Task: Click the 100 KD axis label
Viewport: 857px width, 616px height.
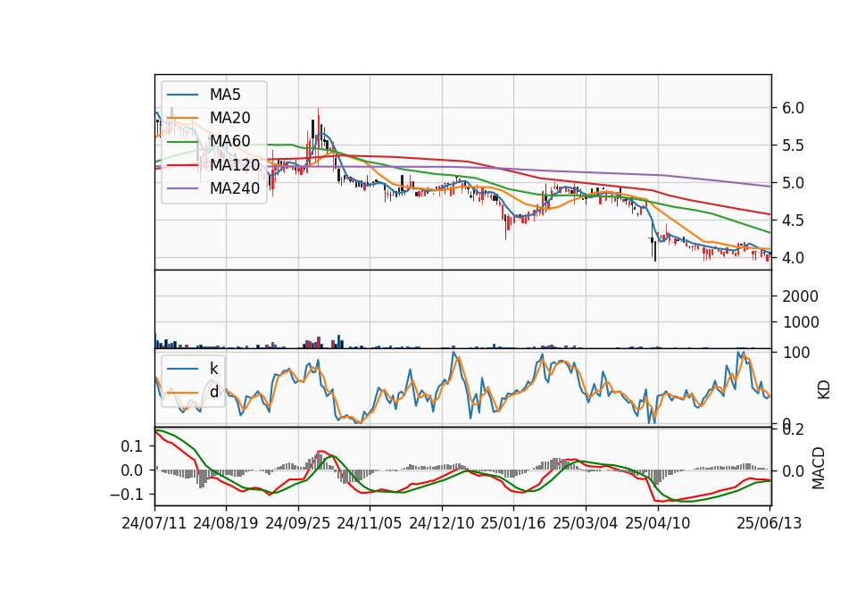Action: 796,354
